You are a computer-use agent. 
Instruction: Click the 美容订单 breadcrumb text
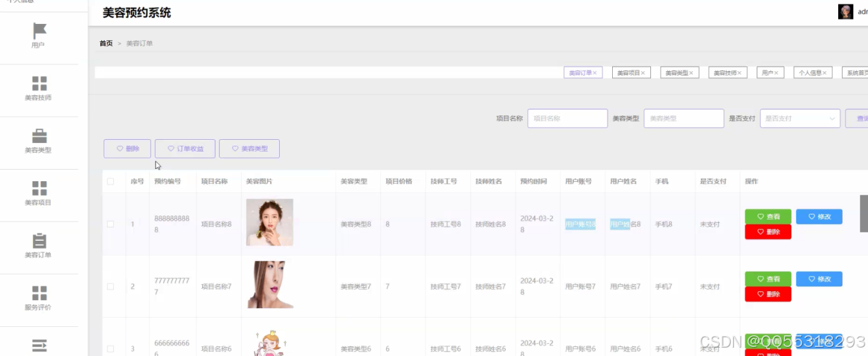point(139,43)
